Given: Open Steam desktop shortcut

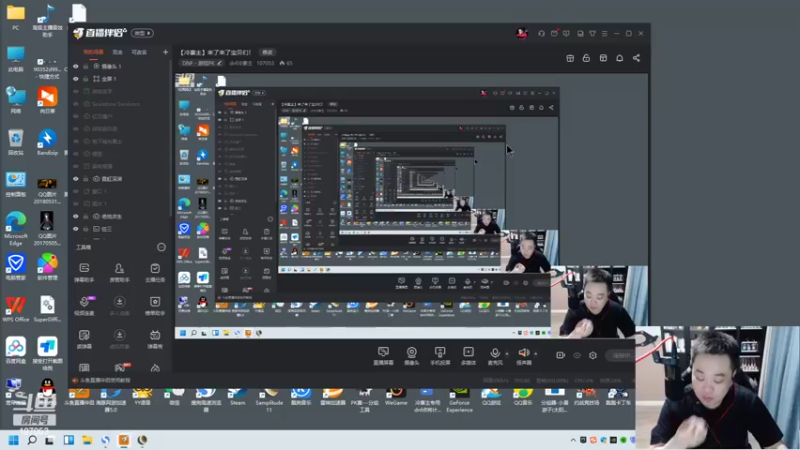Looking at the screenshot, I should point(237,397).
